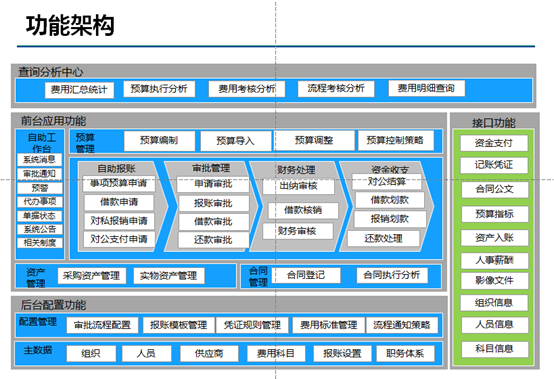The height and width of the screenshot is (379, 554).
Task: Select 供应商 in the 主数据 row
Action: tap(209, 354)
